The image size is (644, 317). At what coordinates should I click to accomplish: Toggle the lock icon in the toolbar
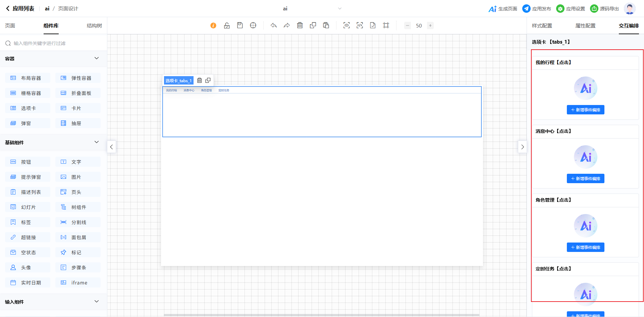227,25
